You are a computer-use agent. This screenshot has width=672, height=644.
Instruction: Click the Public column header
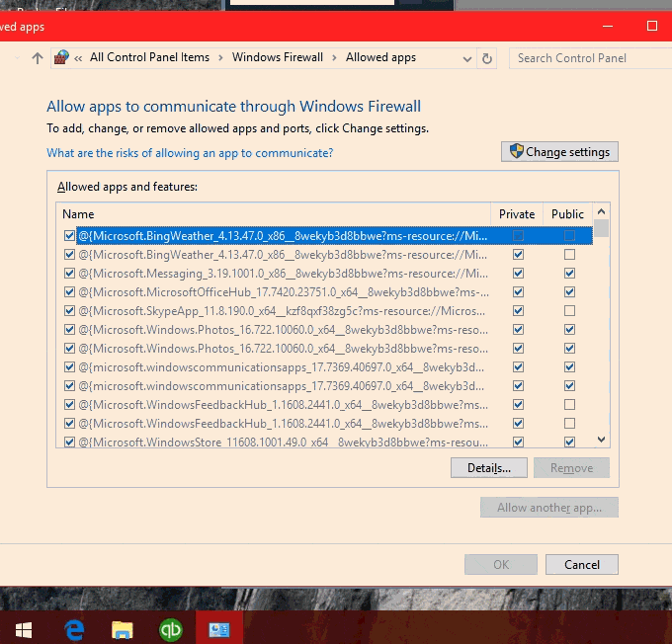[568, 213]
